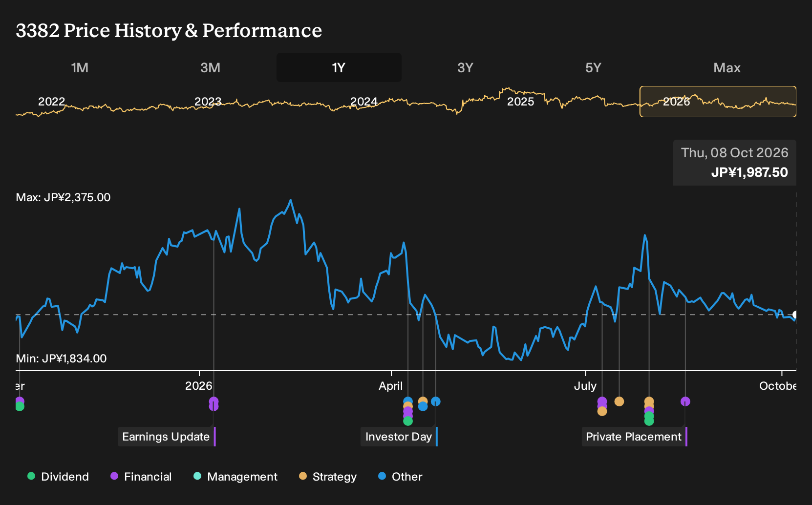Open the Investor Day event label
This screenshot has height=505, width=812.
coord(399,437)
